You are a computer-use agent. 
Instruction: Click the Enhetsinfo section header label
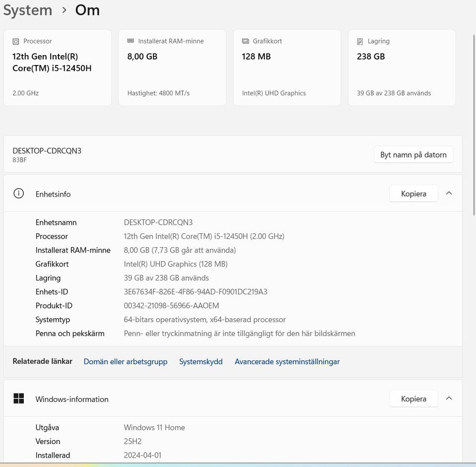click(x=53, y=194)
